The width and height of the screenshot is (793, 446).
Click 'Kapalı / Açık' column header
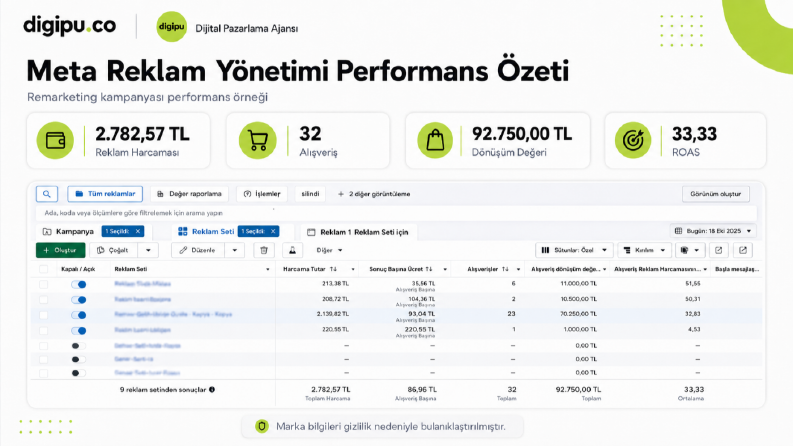[78, 269]
